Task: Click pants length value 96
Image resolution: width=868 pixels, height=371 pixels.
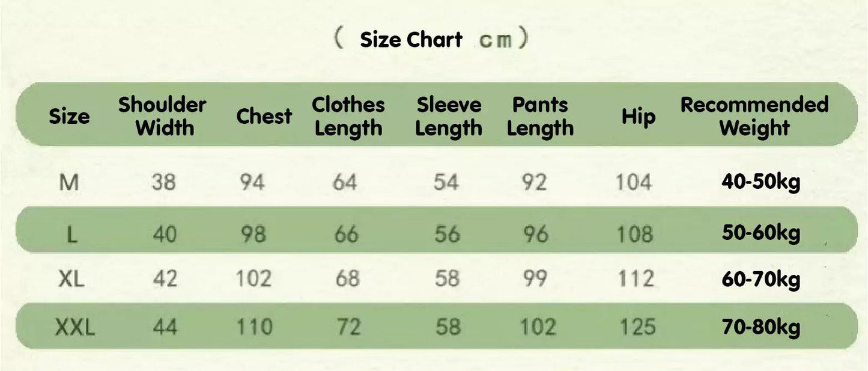Action: click(x=535, y=235)
